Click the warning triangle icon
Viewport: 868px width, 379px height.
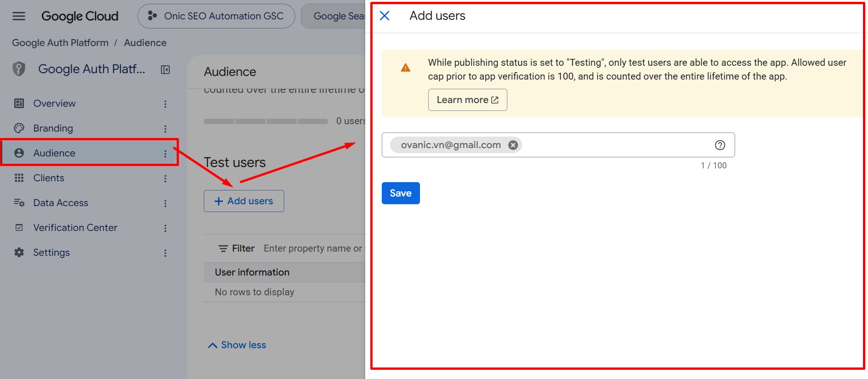405,68
